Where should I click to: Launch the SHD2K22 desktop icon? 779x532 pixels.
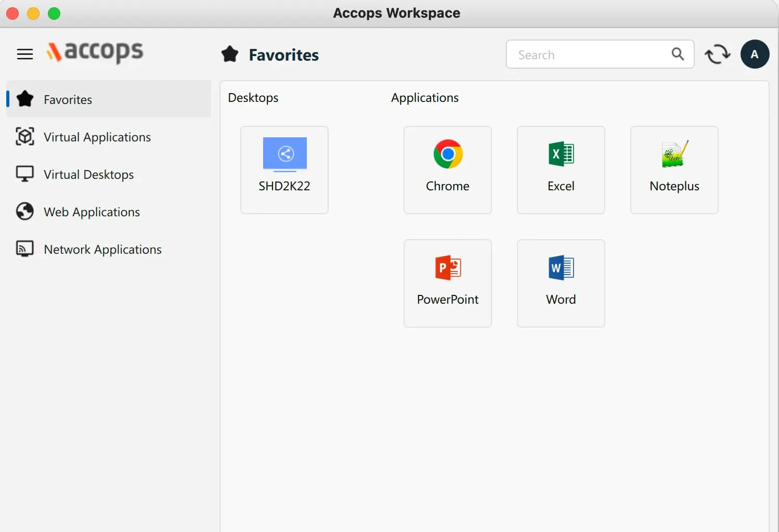click(285, 154)
